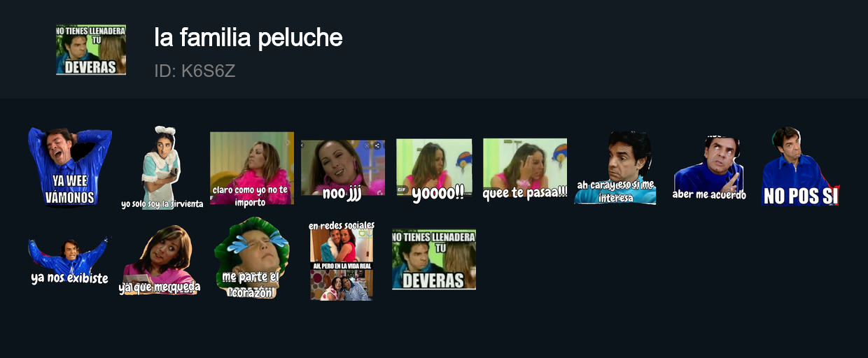
Task: Choose the 'me parte el corazón' crying sticker
Action: point(251,258)
